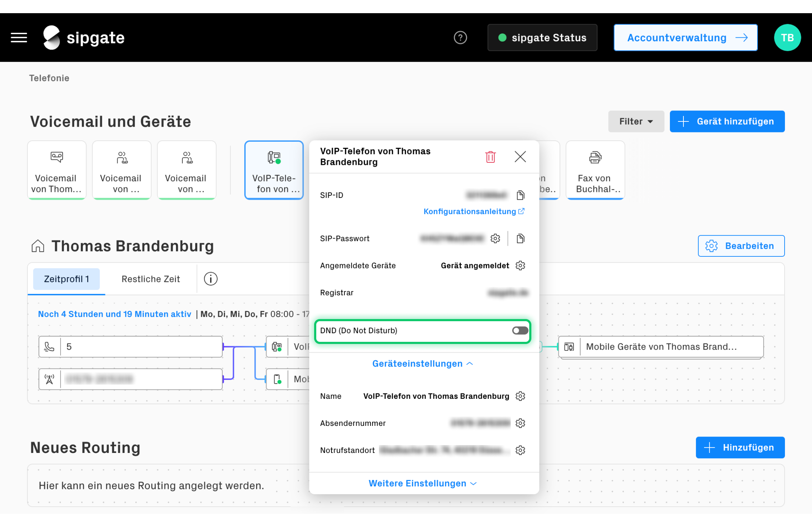
Task: Open the hamburger navigation menu
Action: [x=19, y=37]
